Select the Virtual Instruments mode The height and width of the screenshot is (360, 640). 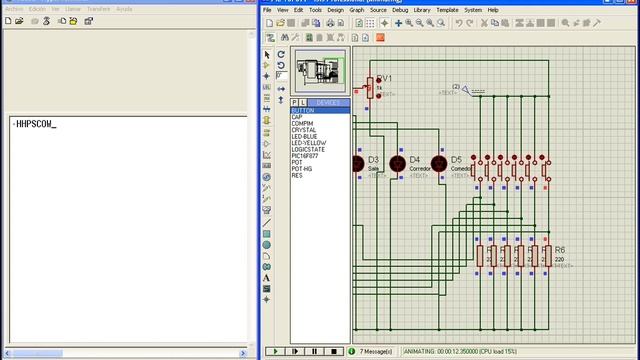[267, 210]
